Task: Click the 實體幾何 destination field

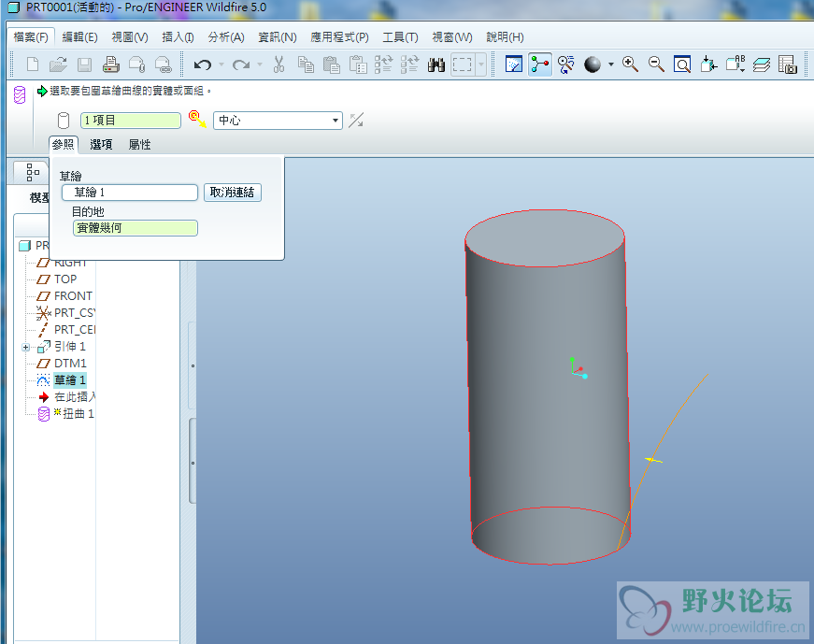Action: coord(136,228)
